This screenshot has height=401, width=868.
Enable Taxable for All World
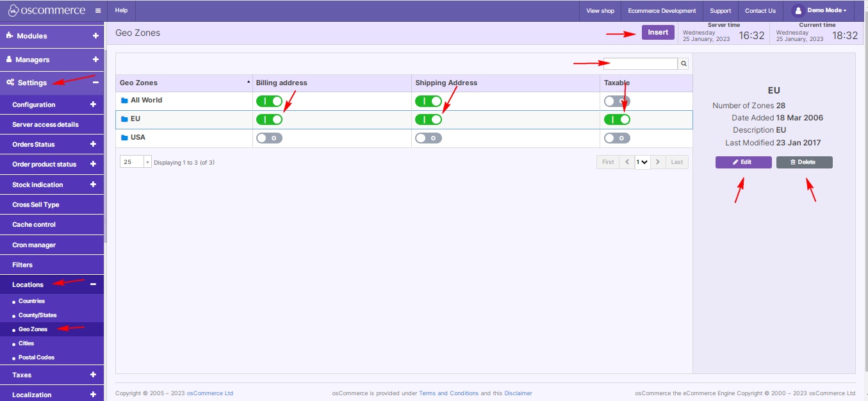(617, 101)
